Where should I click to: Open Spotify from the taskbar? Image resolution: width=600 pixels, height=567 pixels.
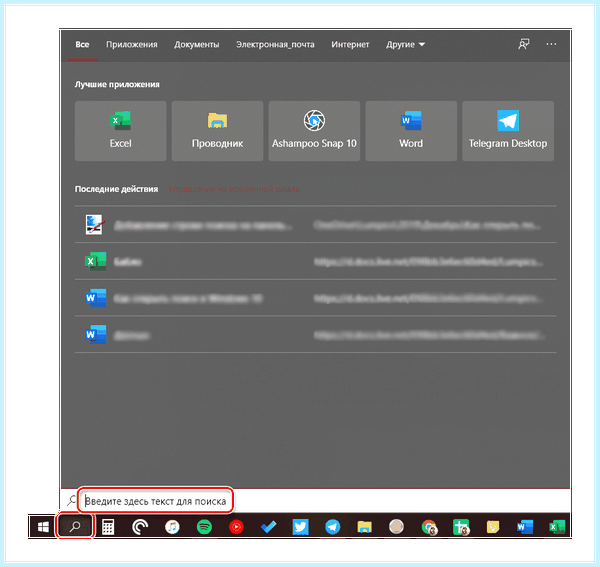(x=204, y=527)
